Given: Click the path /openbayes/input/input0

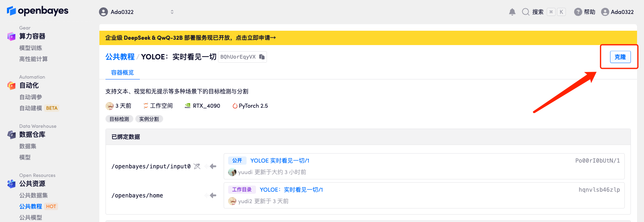Looking at the screenshot, I should click(x=151, y=166).
